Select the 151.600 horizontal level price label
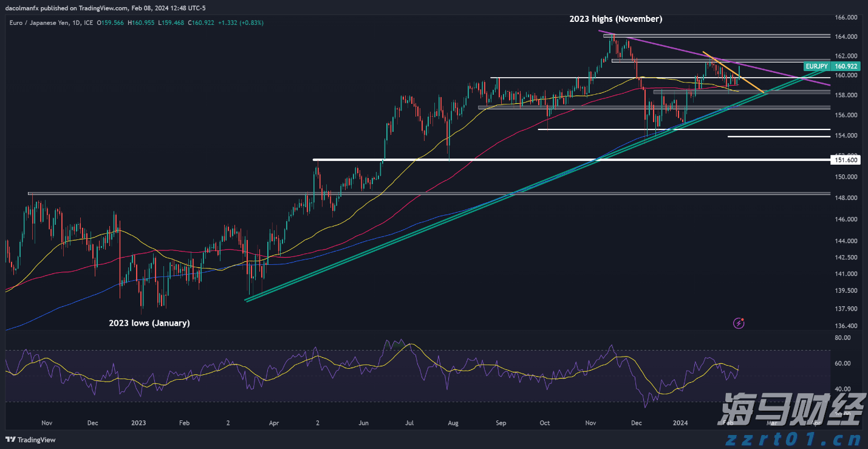The image size is (868, 449). pyautogui.click(x=846, y=160)
